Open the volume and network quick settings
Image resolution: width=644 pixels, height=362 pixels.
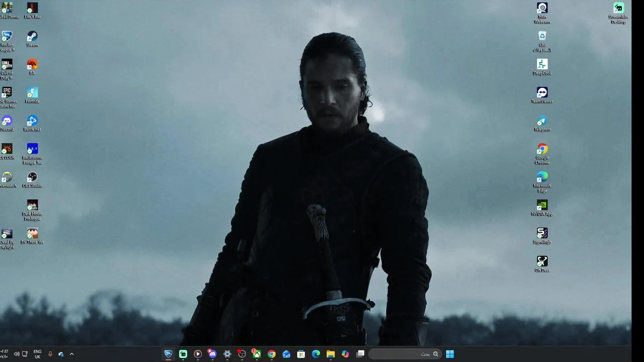click(21, 354)
